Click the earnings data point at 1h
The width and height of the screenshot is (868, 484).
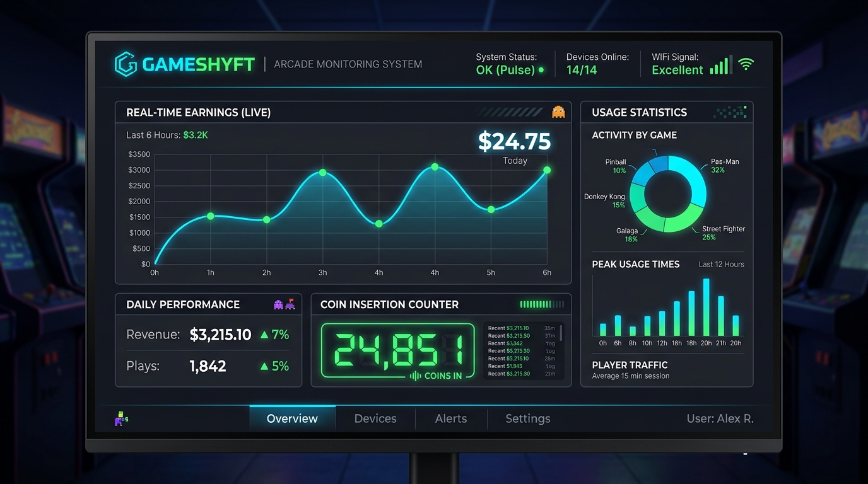coord(211,216)
